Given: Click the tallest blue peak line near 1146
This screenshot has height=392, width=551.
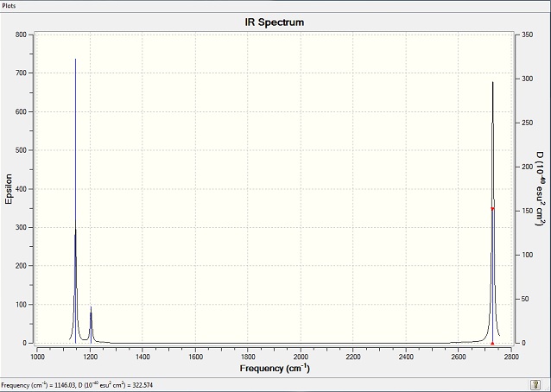Looking at the screenshot, I should point(75,200).
